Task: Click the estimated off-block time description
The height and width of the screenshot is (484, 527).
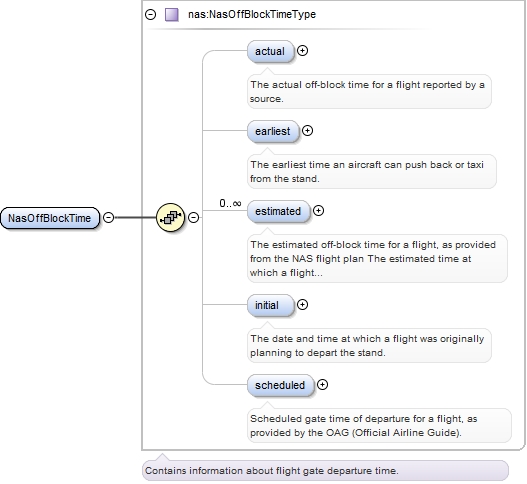Action: pyautogui.click(x=377, y=258)
